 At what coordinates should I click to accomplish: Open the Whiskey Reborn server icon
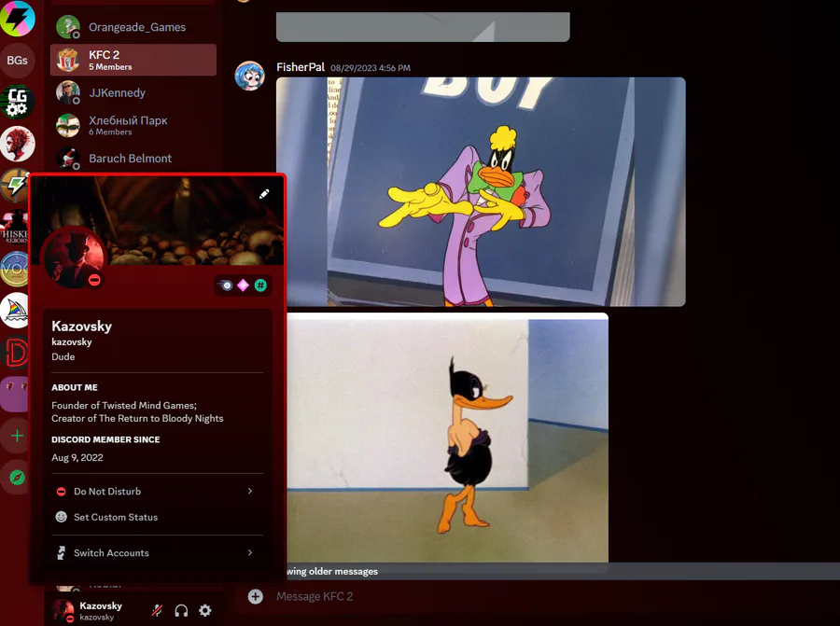point(14,227)
